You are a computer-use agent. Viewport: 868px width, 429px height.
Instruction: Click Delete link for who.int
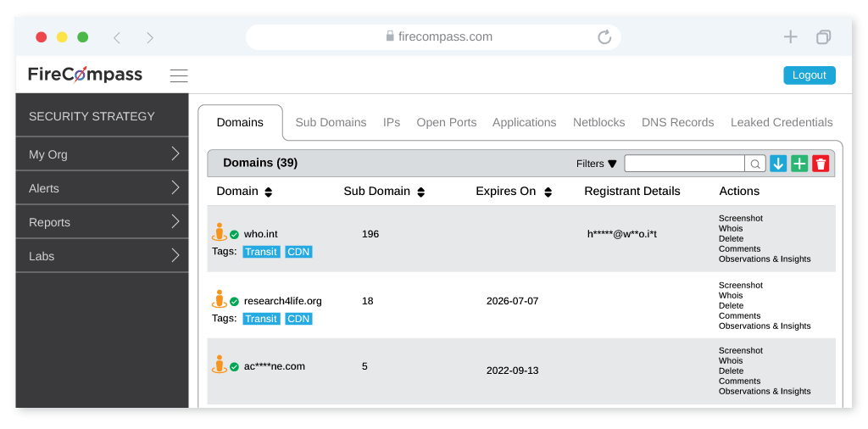(x=732, y=238)
